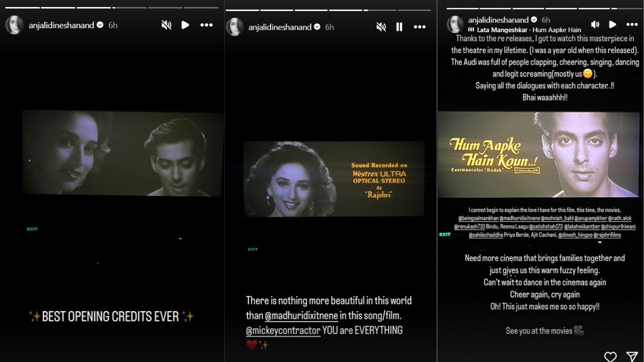Open the @satishshah173 mention
This screenshot has width=644, height=362.
pyautogui.click(x=547, y=227)
